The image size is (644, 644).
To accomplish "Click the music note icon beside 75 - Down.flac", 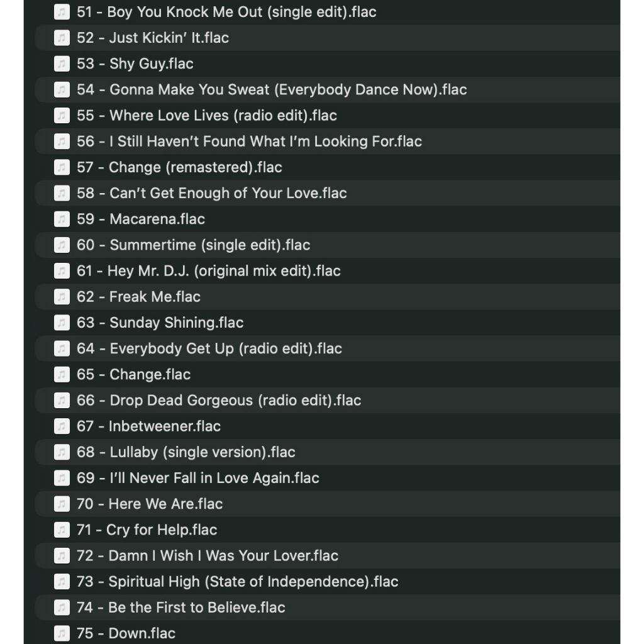I will tap(62, 633).
